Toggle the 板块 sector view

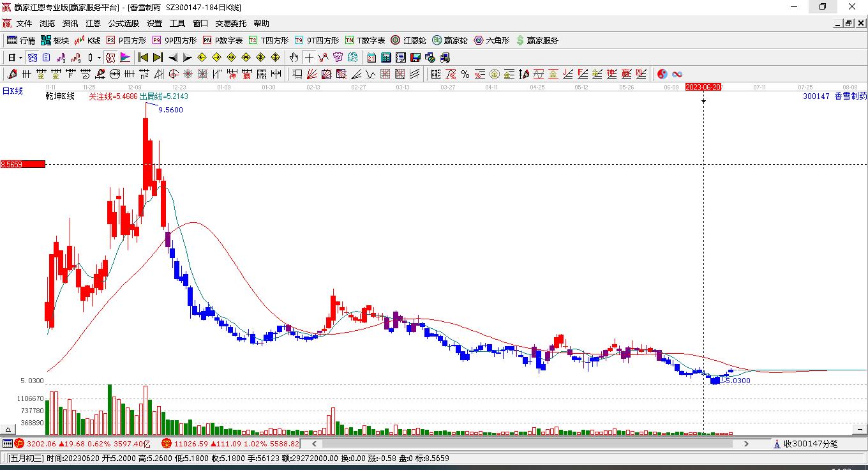55,40
